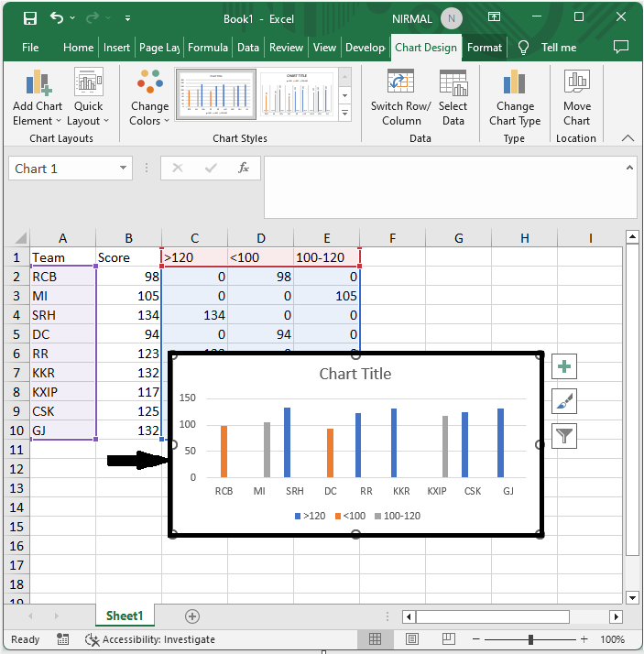Open the Data ribbon tab
Screen dimensions: 644x654
pos(248,48)
